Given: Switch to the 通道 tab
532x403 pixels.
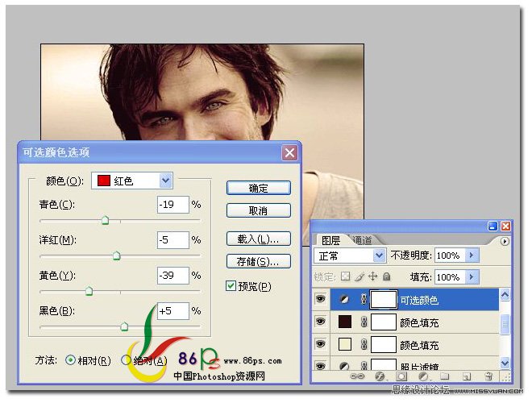Looking at the screenshot, I should (x=363, y=240).
